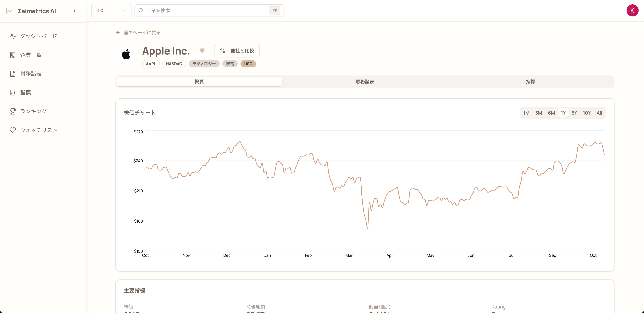
Task: Switch to the 指標 tab
Action: coord(530,82)
